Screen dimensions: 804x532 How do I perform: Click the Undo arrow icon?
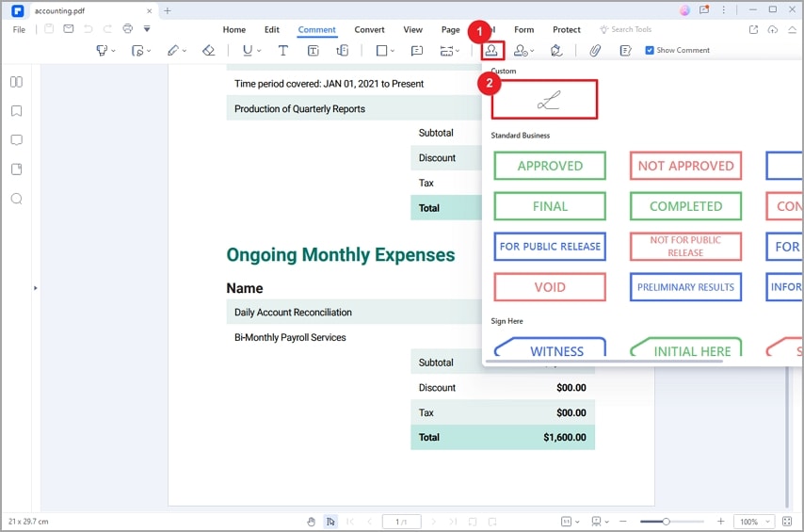(88, 29)
